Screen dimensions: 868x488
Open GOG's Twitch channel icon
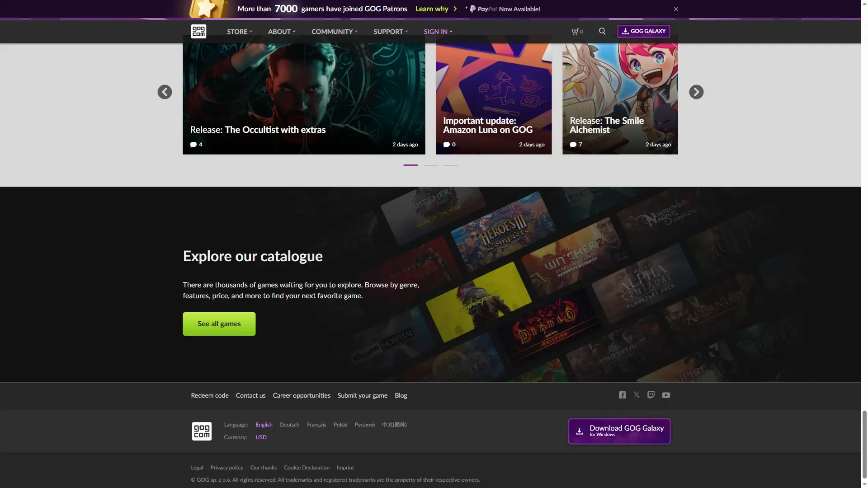tap(651, 395)
